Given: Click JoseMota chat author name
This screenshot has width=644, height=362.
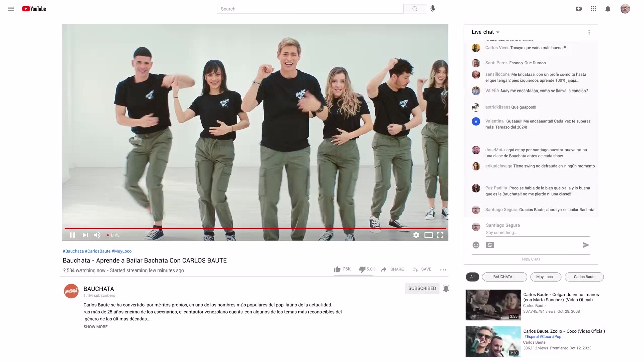Looking at the screenshot, I should tap(495, 150).
